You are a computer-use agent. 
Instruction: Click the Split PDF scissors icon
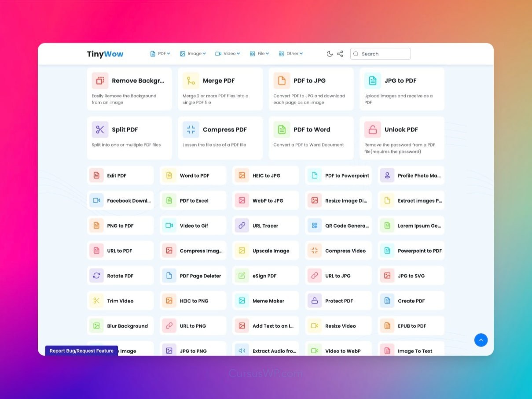tap(100, 129)
